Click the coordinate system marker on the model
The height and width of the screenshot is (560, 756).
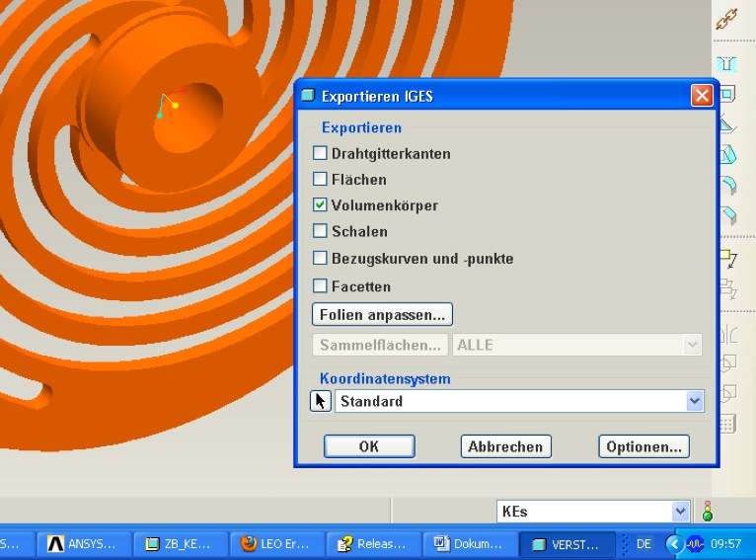tap(170, 103)
